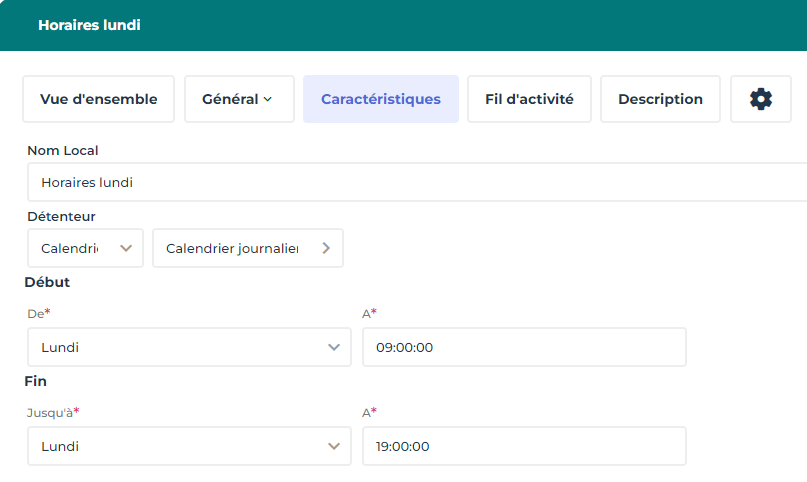
Task: Click the Calendrier journalier holder field
Action: click(232, 249)
